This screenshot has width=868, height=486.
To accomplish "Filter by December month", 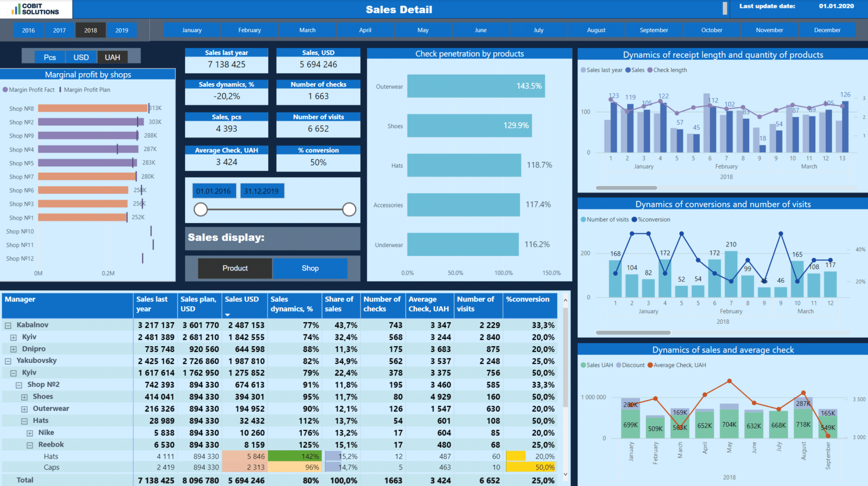I will [x=827, y=30].
